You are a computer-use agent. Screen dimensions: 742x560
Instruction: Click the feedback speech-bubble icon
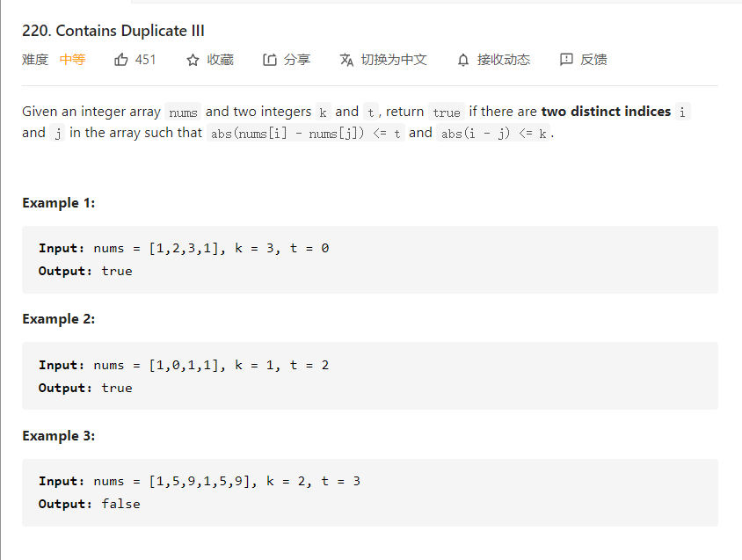pos(566,60)
